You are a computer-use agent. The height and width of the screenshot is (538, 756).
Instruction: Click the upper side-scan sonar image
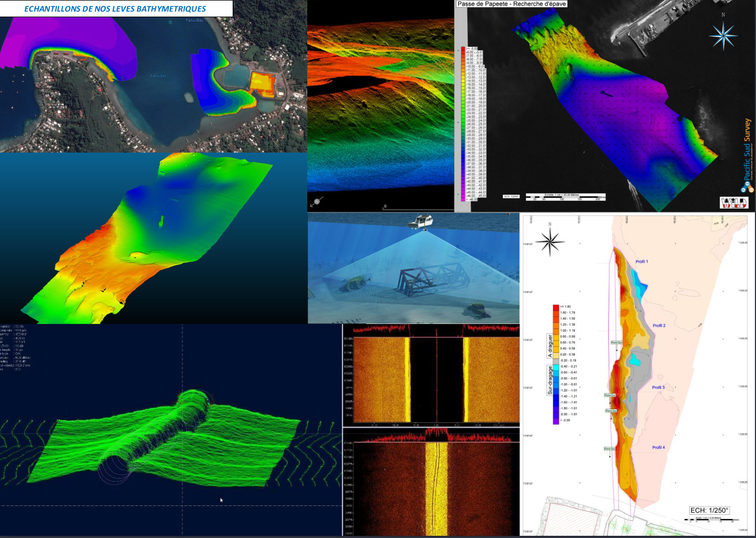[x=431, y=379]
